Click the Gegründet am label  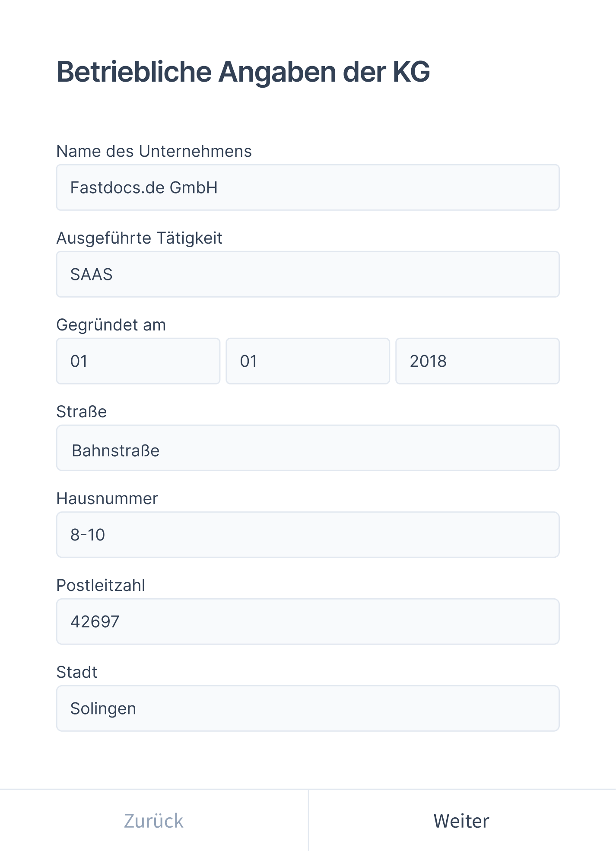coord(111,326)
